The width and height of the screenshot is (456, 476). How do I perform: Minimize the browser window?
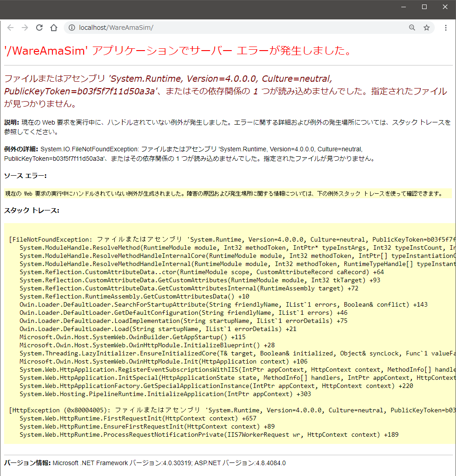click(404, 7)
